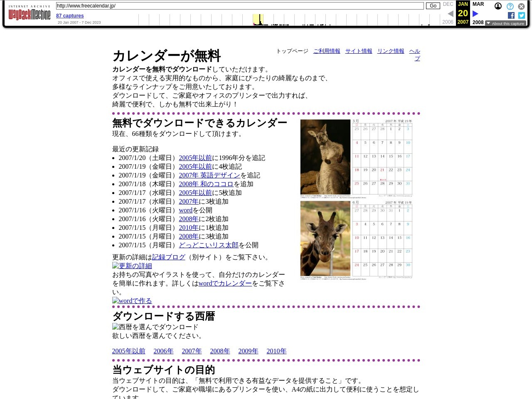
Task: Open the Internet Archive profile icon
Action: [x=498, y=6]
